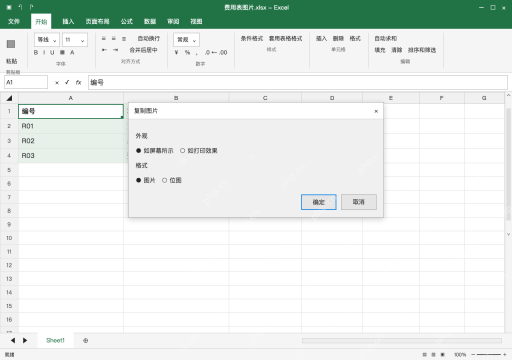Click the Undo icon in title bar
Screen dimensions: 512x360
(x=20, y=7)
